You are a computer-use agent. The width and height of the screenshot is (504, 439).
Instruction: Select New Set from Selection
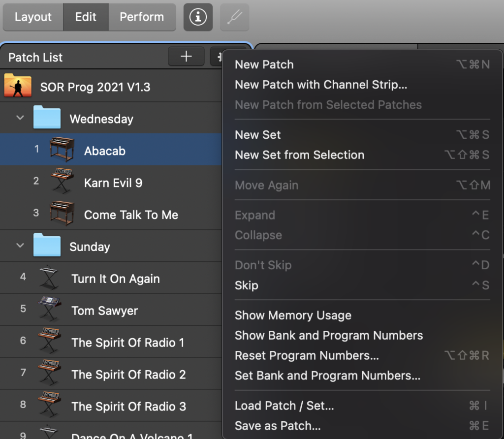click(362, 155)
